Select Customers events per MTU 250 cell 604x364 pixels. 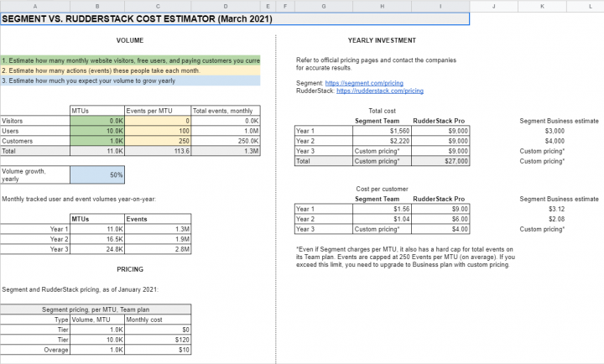[x=158, y=141]
